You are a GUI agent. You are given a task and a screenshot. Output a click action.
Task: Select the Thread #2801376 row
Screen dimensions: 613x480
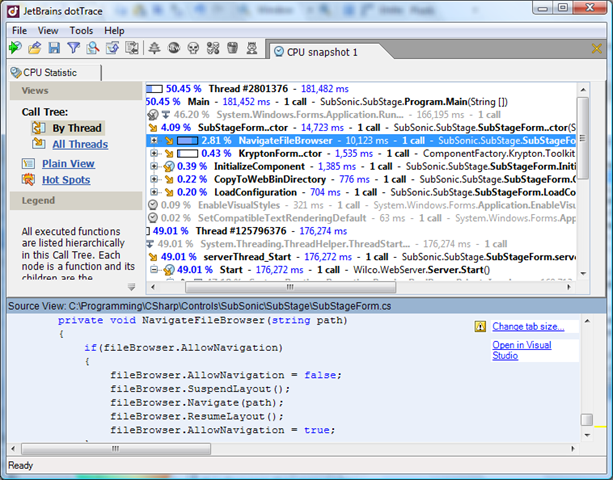[x=361, y=89]
